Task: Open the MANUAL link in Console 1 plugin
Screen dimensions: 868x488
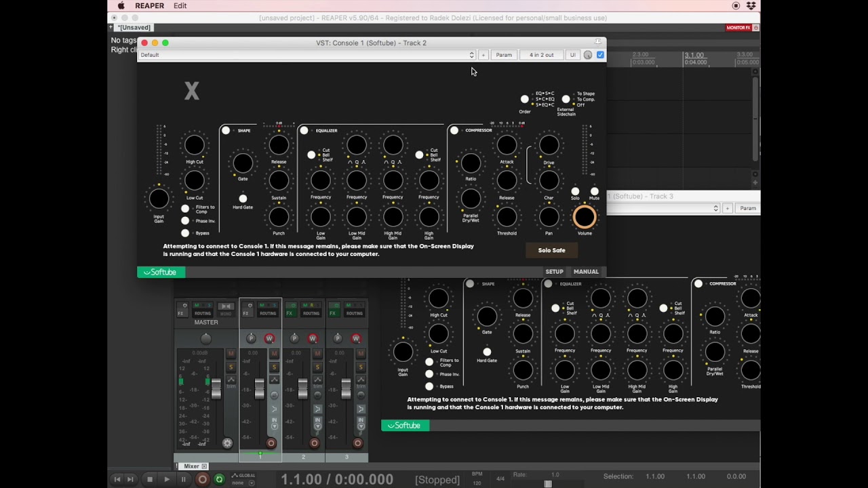Action: tap(586, 272)
